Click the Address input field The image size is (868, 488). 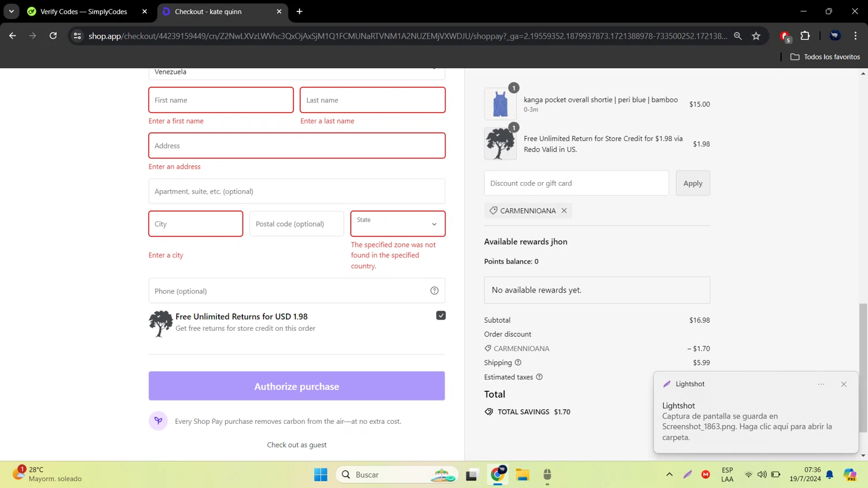(x=297, y=146)
